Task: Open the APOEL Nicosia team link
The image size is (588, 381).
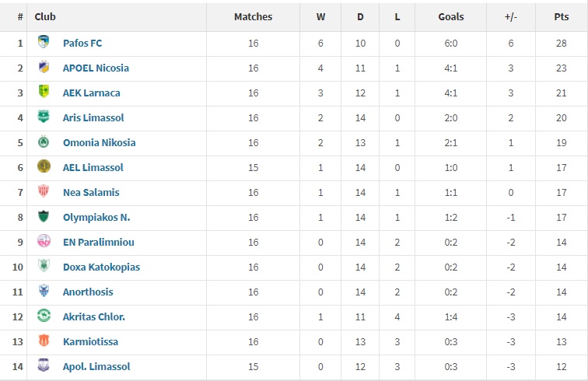Action: [96, 68]
